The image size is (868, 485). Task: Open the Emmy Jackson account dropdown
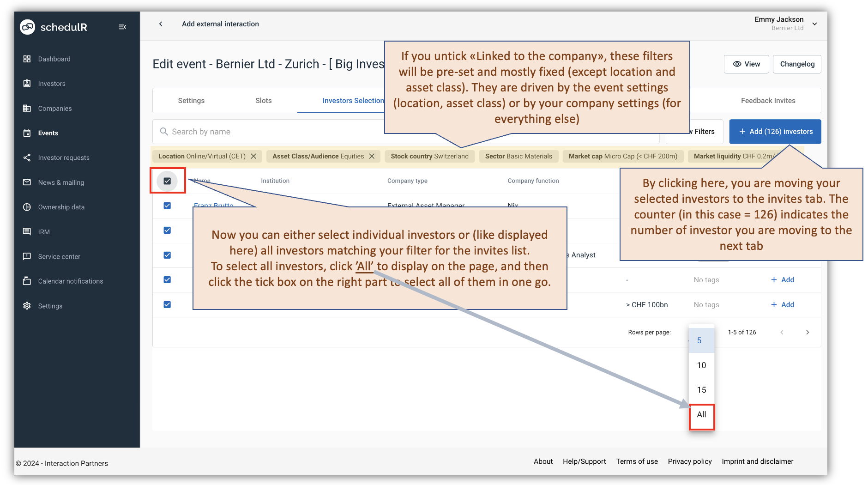(815, 24)
